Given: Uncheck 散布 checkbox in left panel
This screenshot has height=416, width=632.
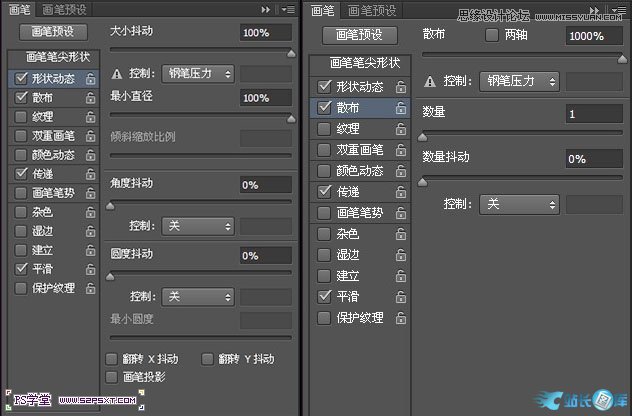Looking at the screenshot, I should coord(21,98).
